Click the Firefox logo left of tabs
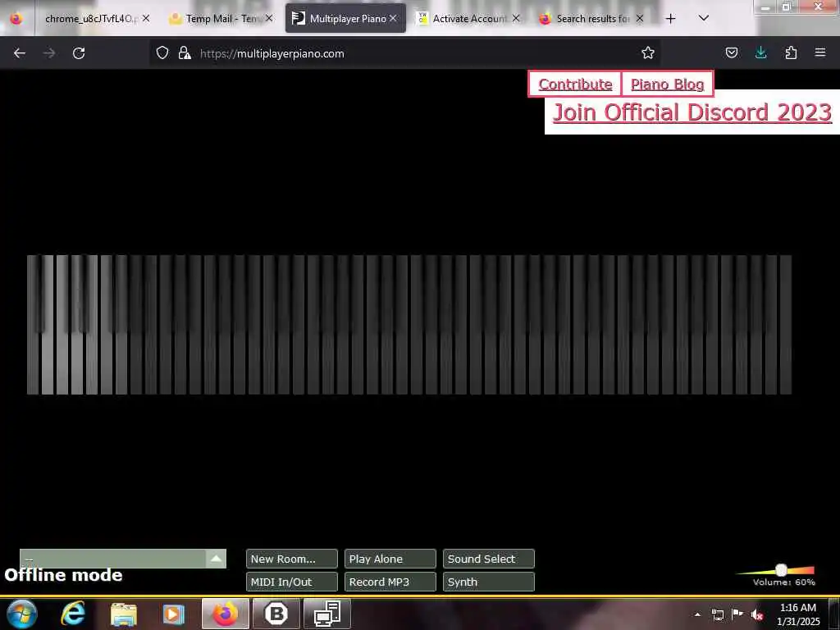The width and height of the screenshot is (840, 630). pos(16,19)
